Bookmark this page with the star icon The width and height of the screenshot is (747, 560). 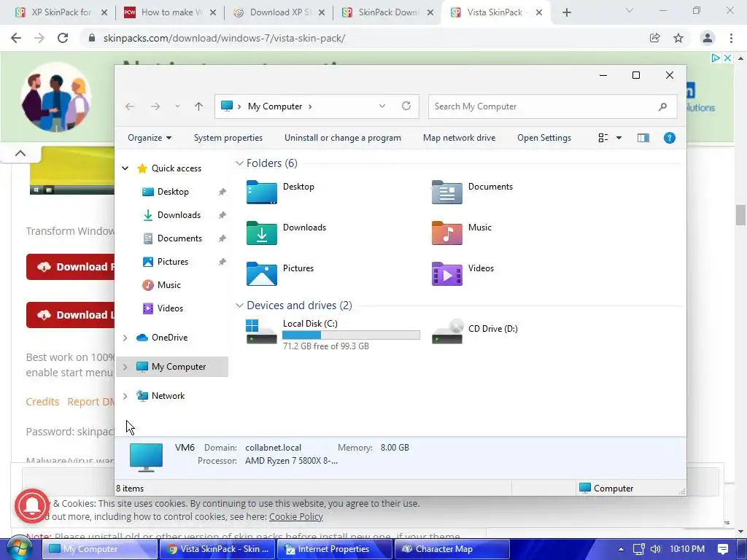click(x=678, y=38)
